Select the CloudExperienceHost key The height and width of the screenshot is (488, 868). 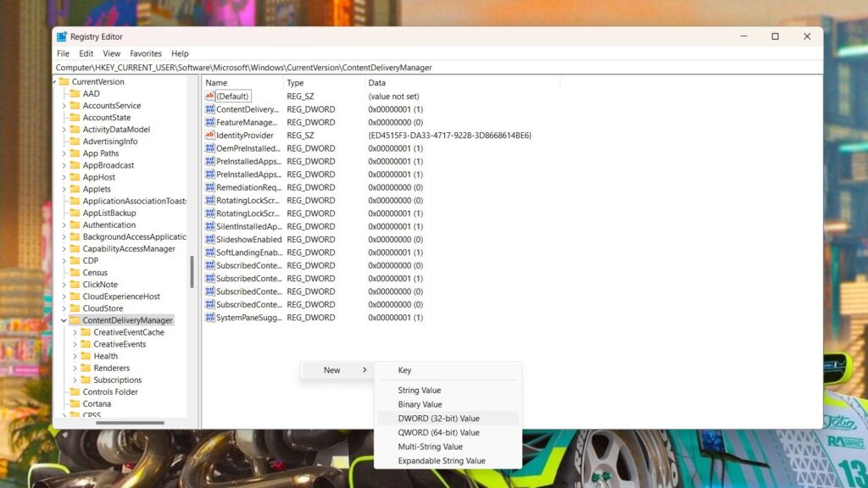(x=121, y=297)
